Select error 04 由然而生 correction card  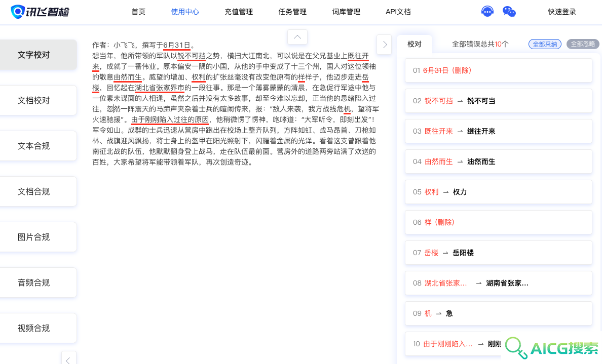(x=498, y=161)
